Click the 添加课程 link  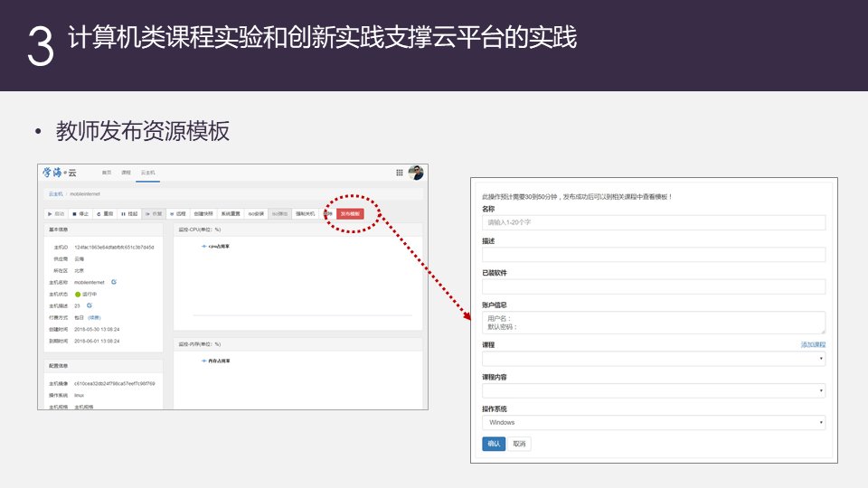coord(813,344)
